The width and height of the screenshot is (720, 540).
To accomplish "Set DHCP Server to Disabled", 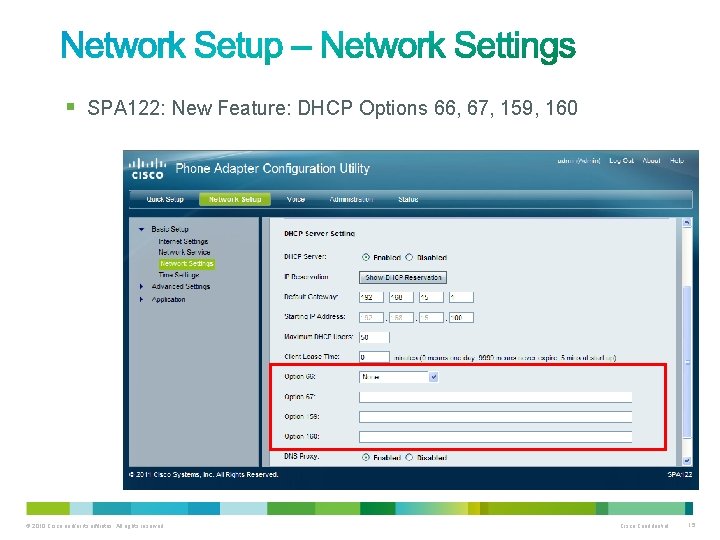I will click(409, 257).
